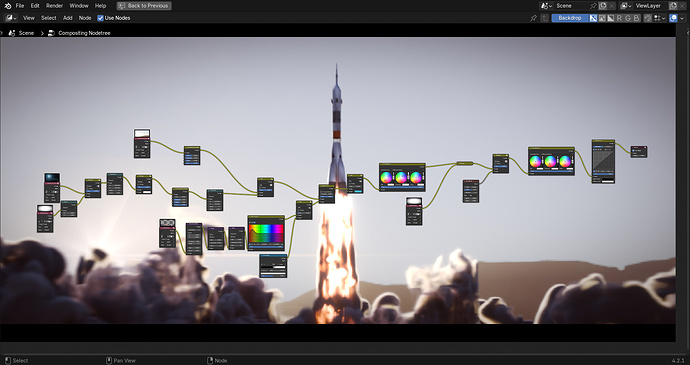Click the Scene name field
This screenshot has width=690, height=365.
[572, 6]
